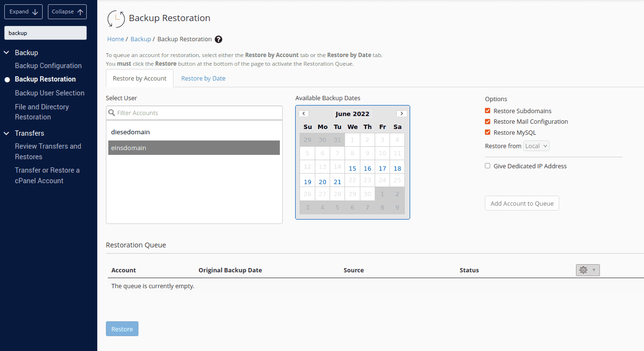Click the Collapse all button

(x=67, y=12)
